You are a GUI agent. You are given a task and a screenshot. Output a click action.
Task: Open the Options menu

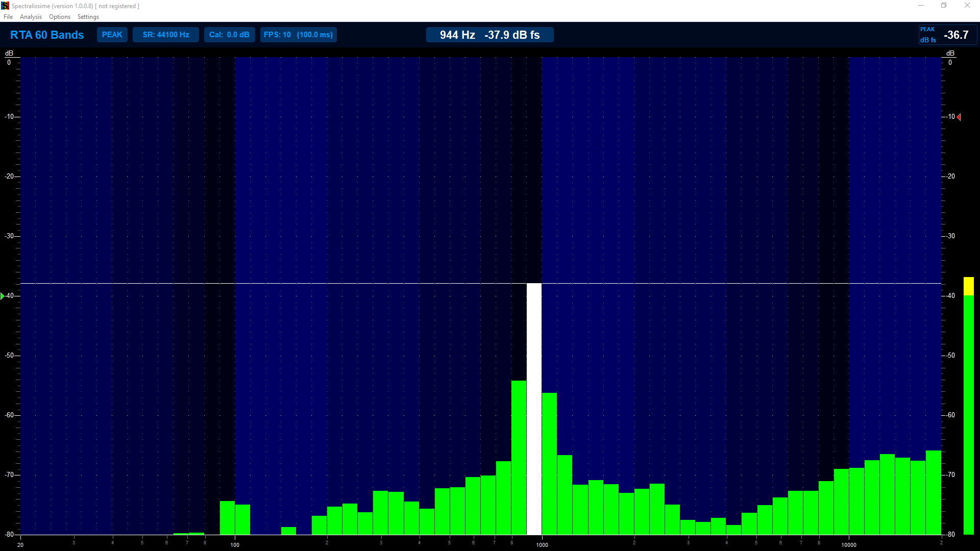(x=60, y=17)
